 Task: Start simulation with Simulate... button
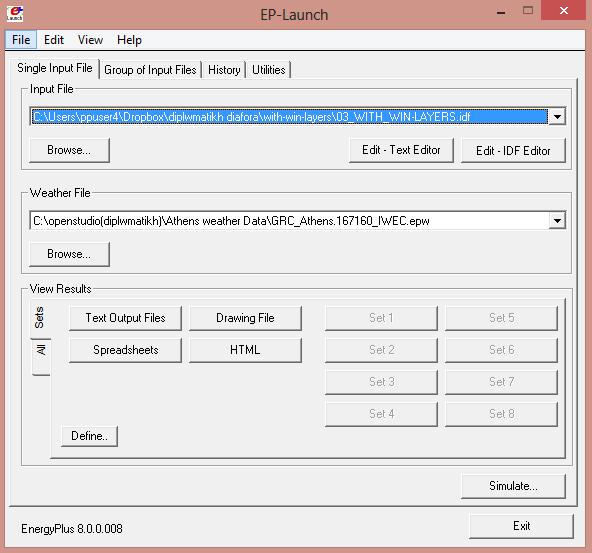coord(513,486)
